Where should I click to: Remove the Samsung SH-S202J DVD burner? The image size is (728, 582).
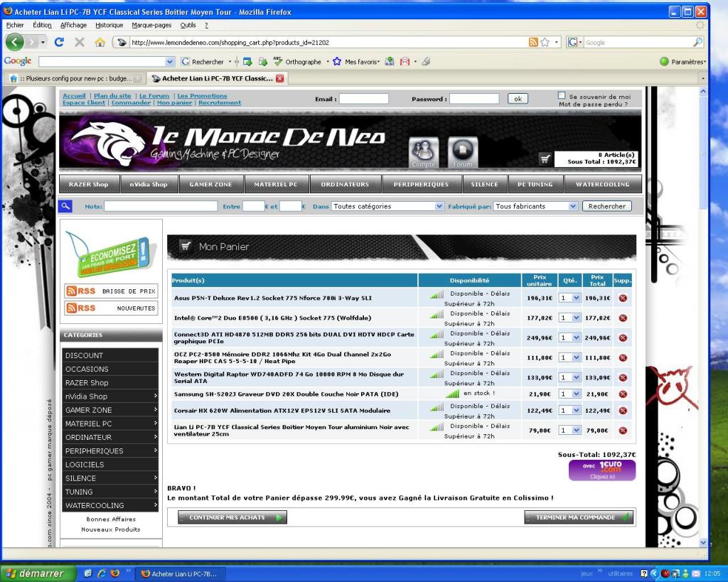pyautogui.click(x=623, y=394)
